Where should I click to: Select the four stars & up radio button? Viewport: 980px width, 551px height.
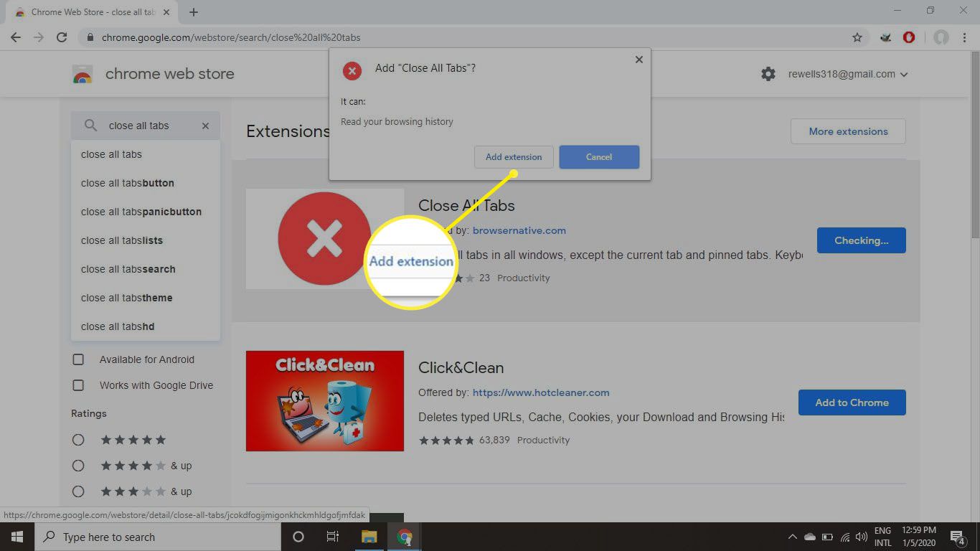point(78,466)
